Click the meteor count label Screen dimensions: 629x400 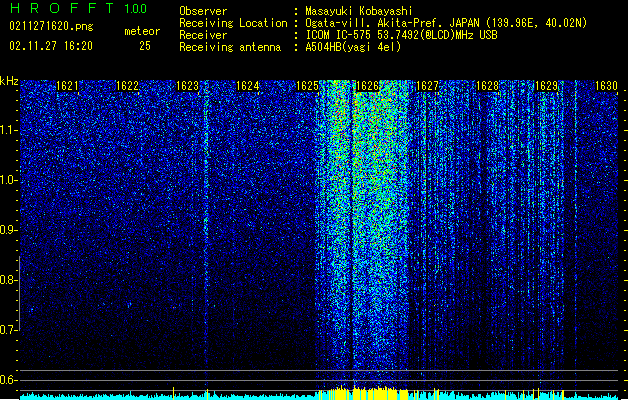point(142,31)
